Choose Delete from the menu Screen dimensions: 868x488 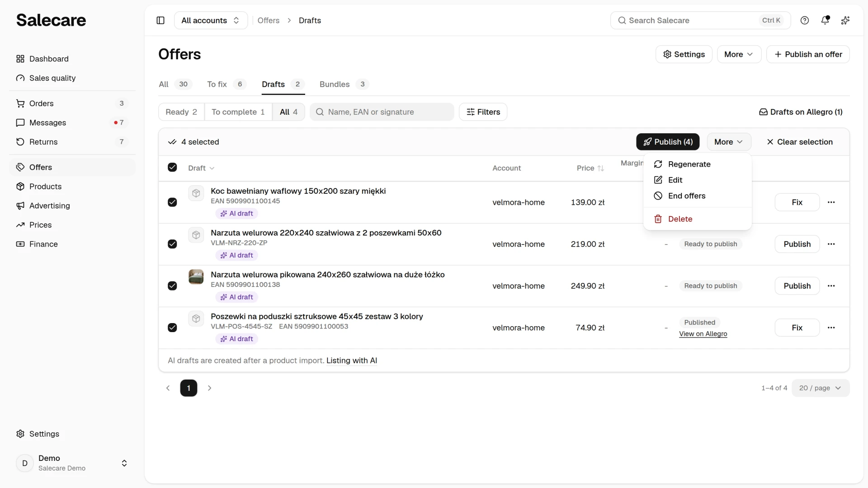click(698, 219)
